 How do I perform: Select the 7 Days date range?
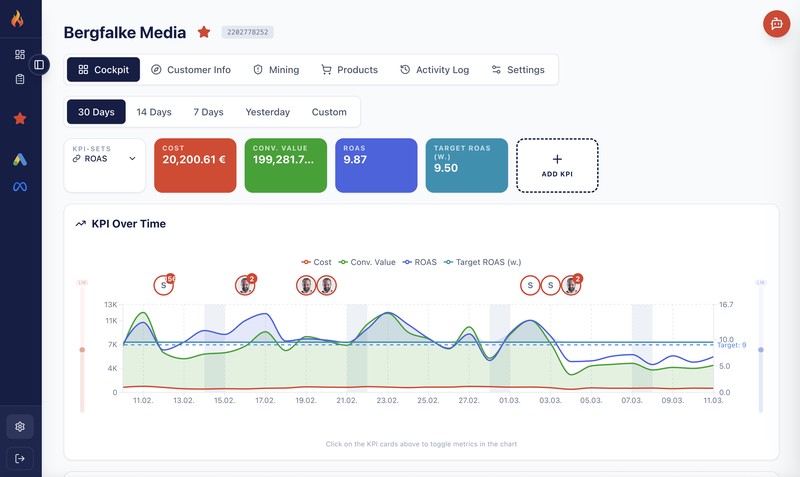[x=208, y=112]
